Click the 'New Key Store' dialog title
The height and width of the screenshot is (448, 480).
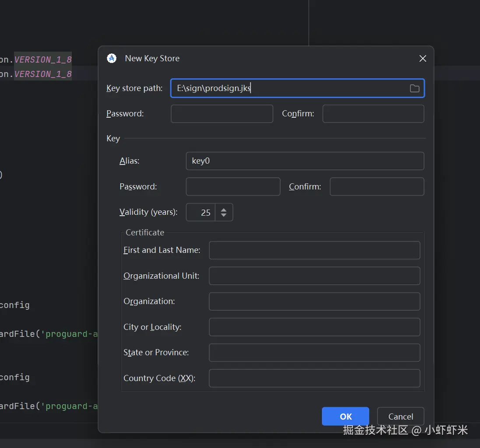coord(152,59)
